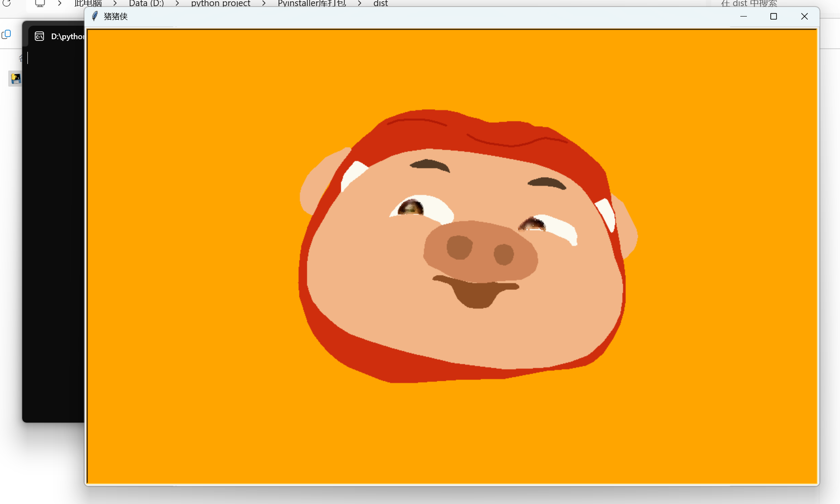840x504 pixels.
Task: Click the pig's snout in the drawing
Action: point(480,252)
